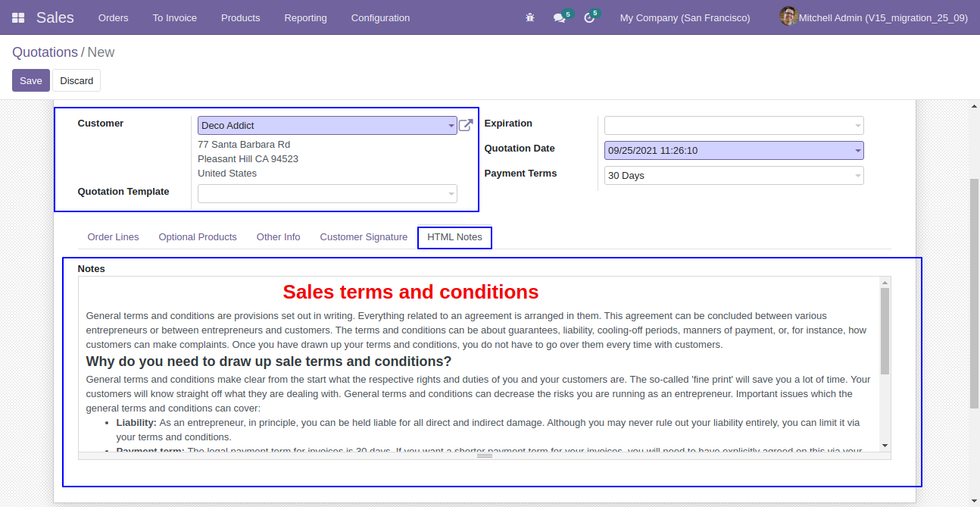Open Deco Addict record via external link icon
This screenshot has width=980, height=507.
(x=466, y=125)
